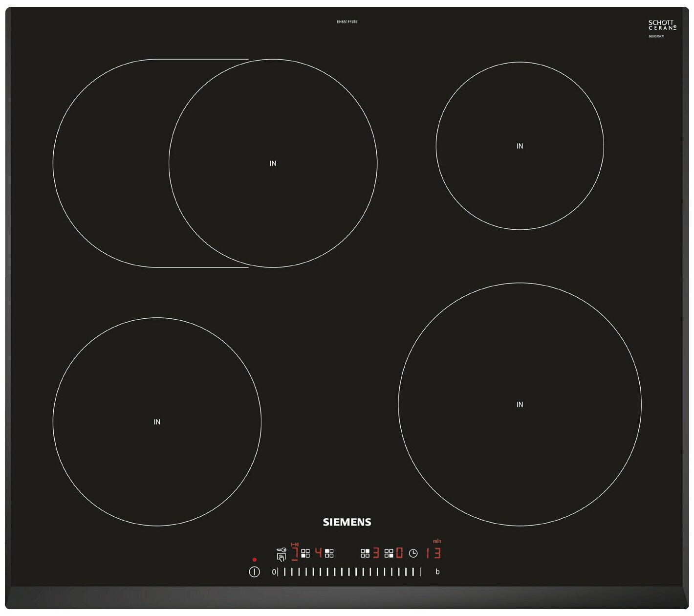Viewport: 694px width, 616px height.
Task: Select the front-left zone selector icon
Action: (305, 553)
